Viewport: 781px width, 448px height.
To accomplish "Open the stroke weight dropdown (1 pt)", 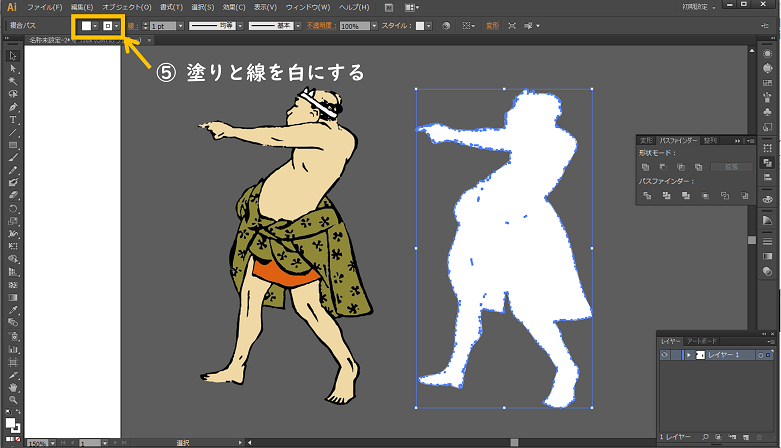I will point(181,26).
